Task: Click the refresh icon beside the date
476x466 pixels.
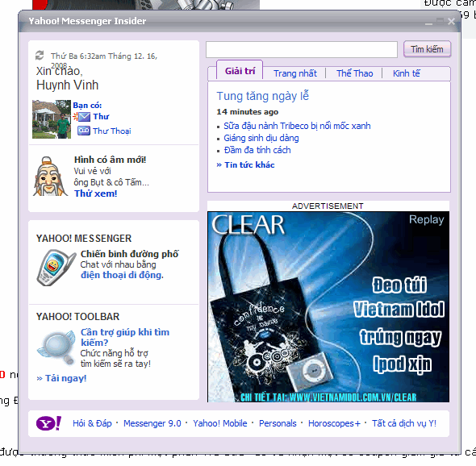Action: click(x=40, y=56)
